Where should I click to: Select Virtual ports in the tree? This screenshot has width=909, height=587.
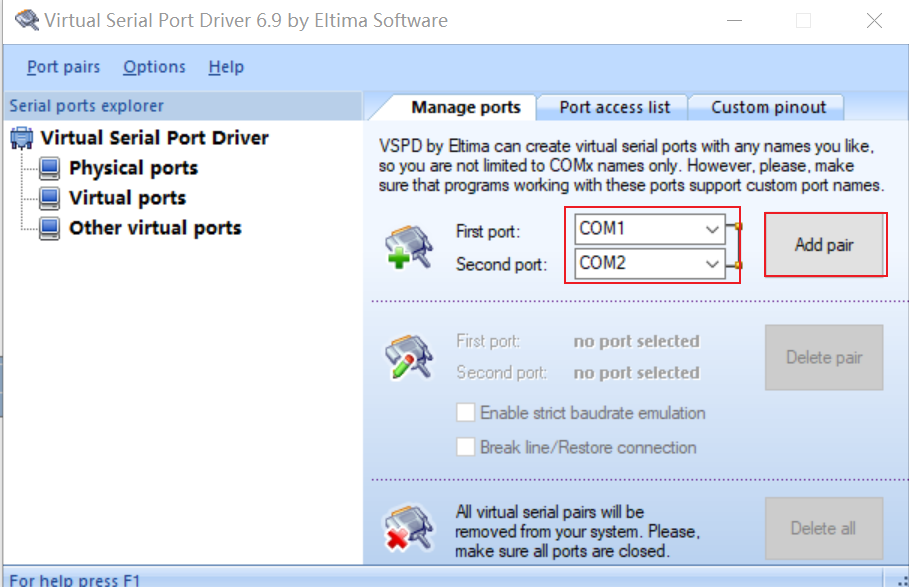click(128, 198)
